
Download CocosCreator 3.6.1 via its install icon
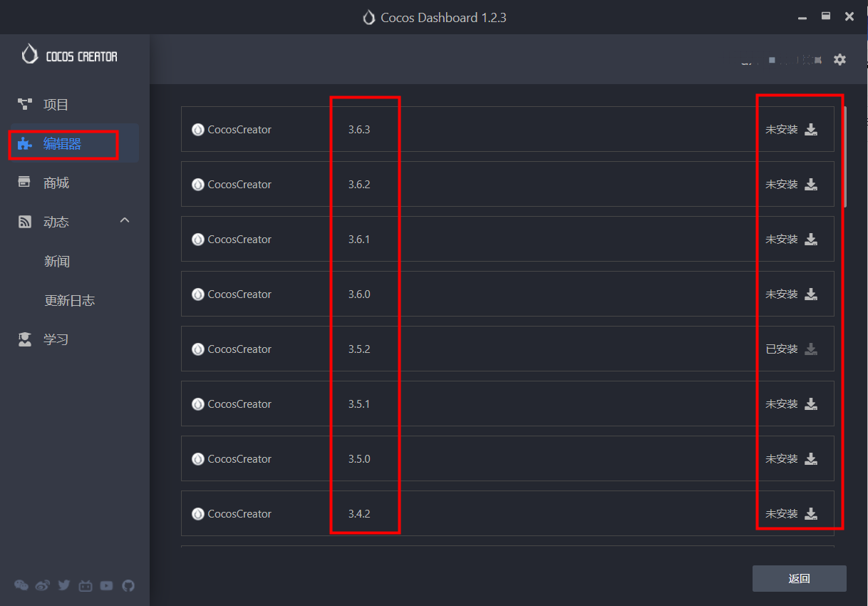point(811,240)
